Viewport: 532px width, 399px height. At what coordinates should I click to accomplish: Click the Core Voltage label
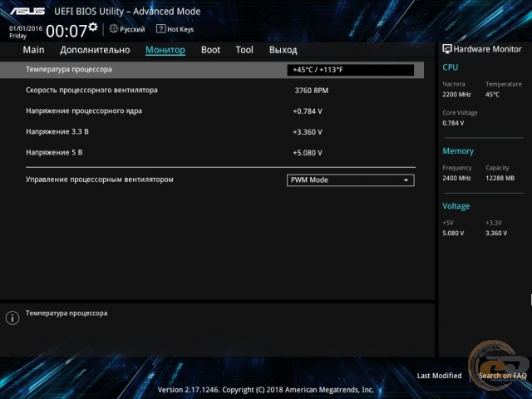coord(460,113)
